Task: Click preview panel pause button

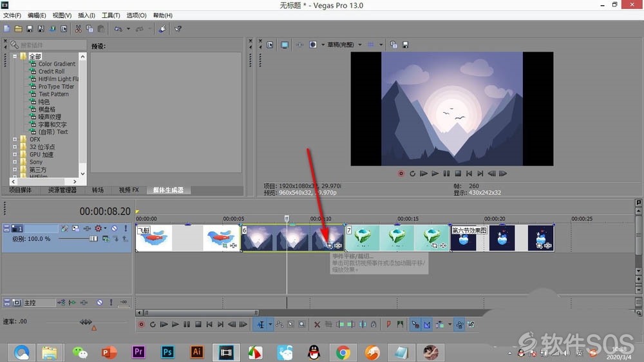Action: point(446,173)
